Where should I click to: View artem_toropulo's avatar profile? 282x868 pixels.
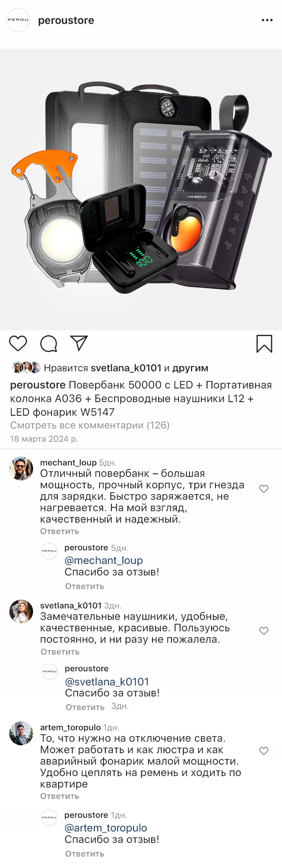point(21,733)
